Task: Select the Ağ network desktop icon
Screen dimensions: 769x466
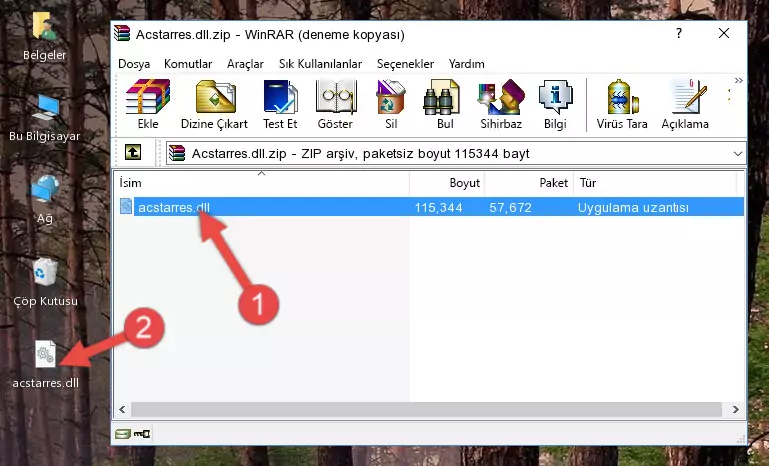Action: (45, 200)
